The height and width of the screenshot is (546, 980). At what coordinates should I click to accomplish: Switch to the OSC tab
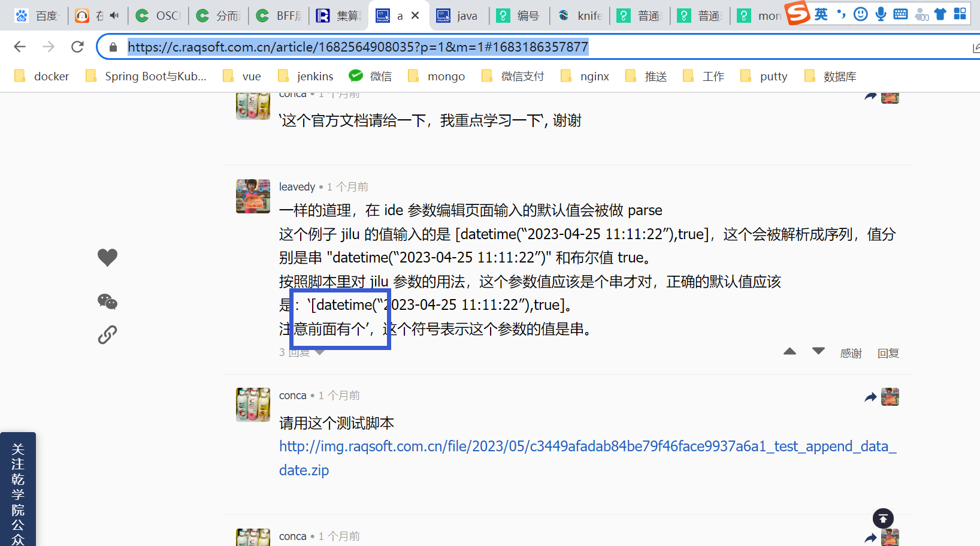click(158, 16)
